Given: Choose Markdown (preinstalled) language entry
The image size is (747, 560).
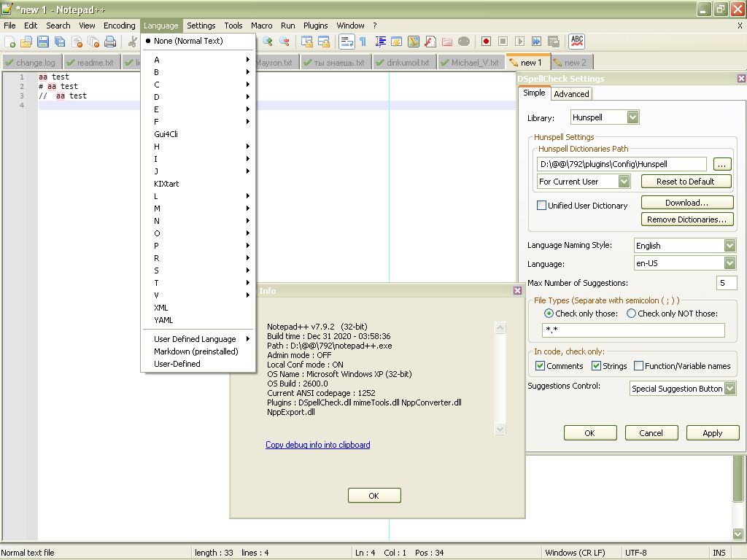Looking at the screenshot, I should (198, 351).
